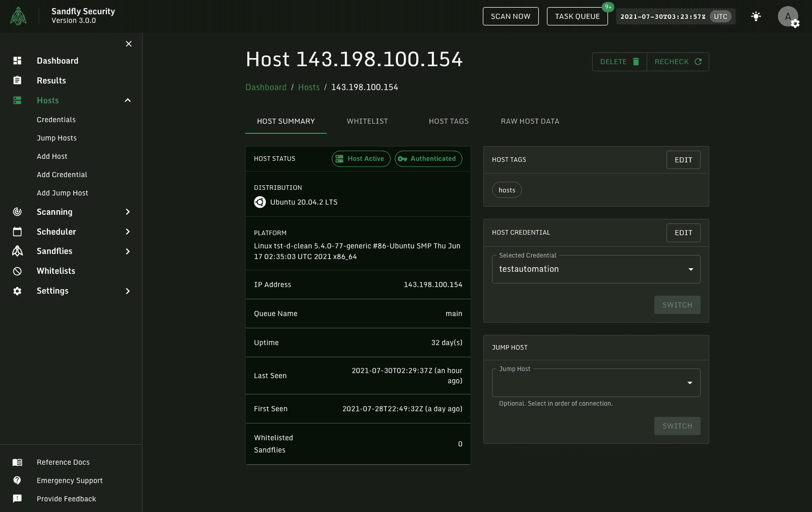Open the Jump Host dropdown
Viewport: 812px width, 512px height.
[596, 383]
